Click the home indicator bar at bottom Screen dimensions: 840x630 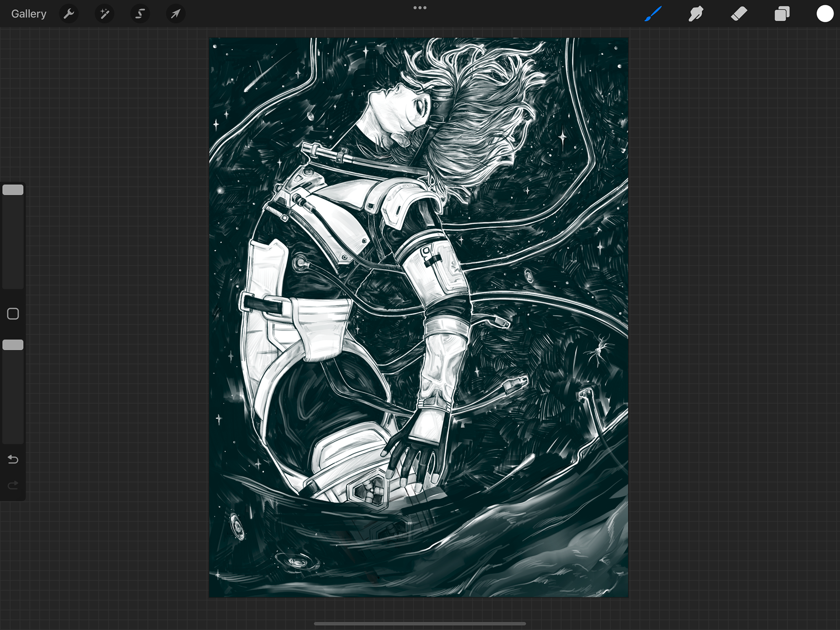[420, 623]
